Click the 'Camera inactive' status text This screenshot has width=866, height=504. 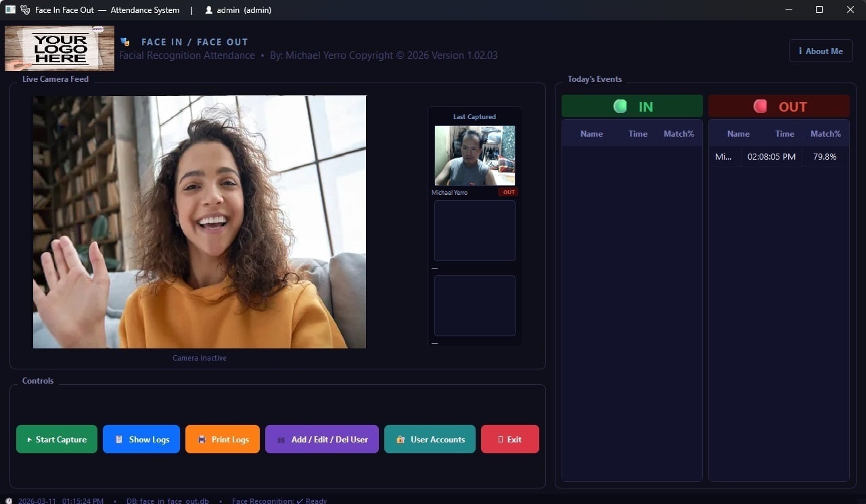click(x=200, y=358)
